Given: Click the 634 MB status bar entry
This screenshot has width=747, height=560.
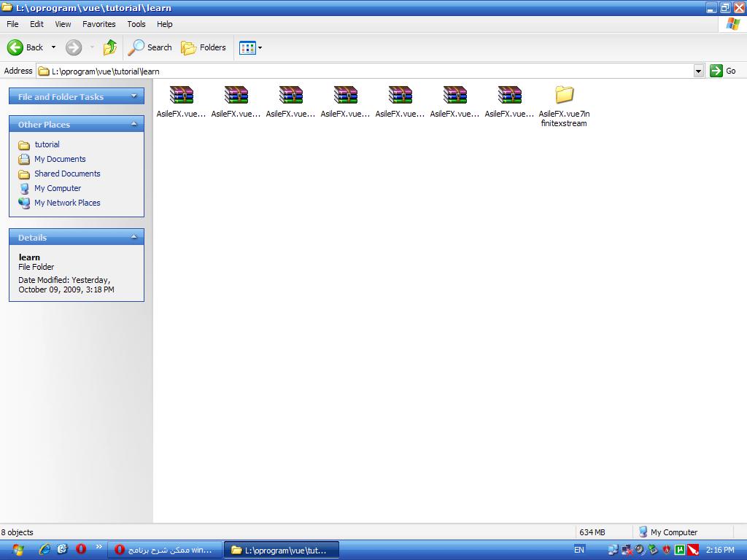Looking at the screenshot, I should point(592,532).
